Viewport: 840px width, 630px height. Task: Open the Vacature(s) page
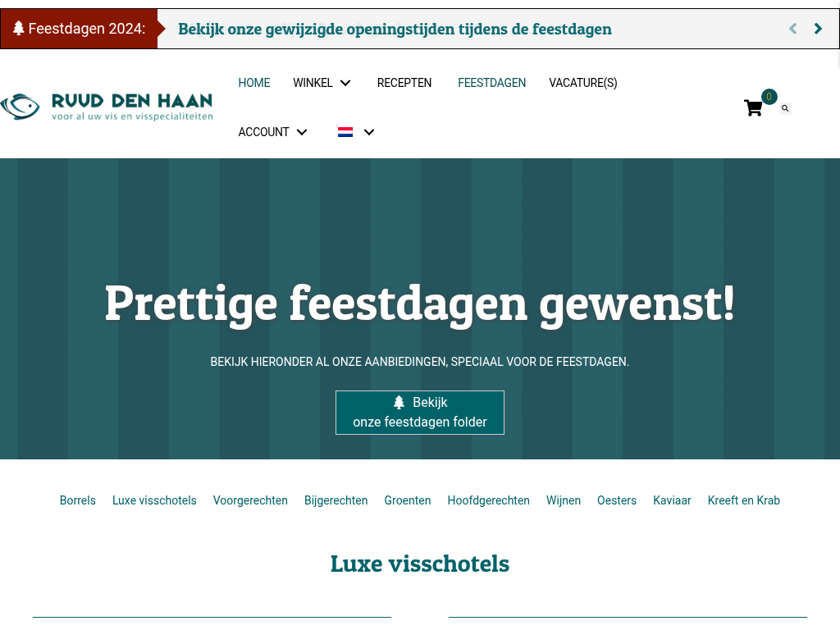[582, 83]
